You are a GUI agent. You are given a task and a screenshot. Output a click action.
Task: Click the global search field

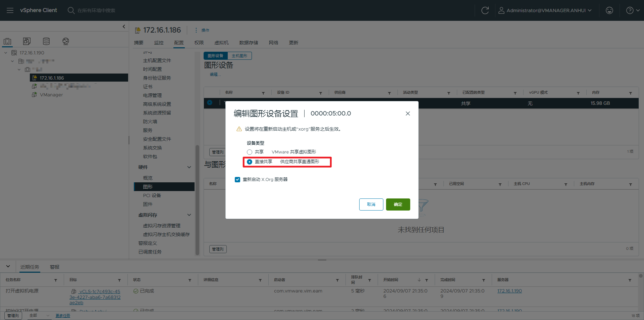[x=97, y=10]
